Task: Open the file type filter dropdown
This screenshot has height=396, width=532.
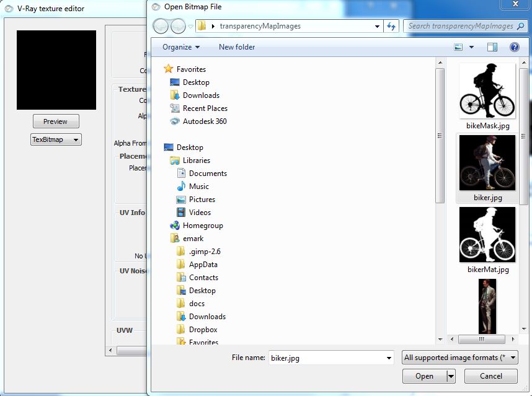Action: (460, 358)
